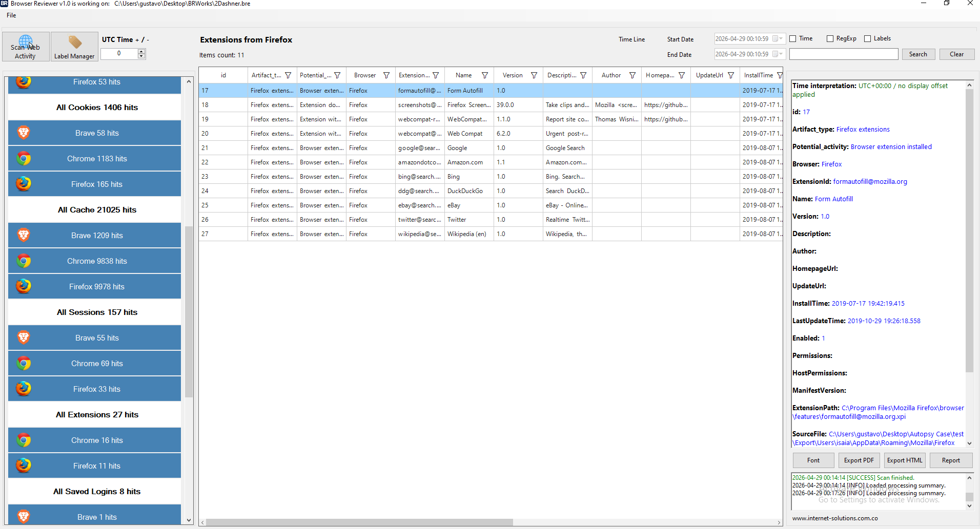Select the Brave icon beside 1209 hits
980x529 pixels.
(x=24, y=235)
